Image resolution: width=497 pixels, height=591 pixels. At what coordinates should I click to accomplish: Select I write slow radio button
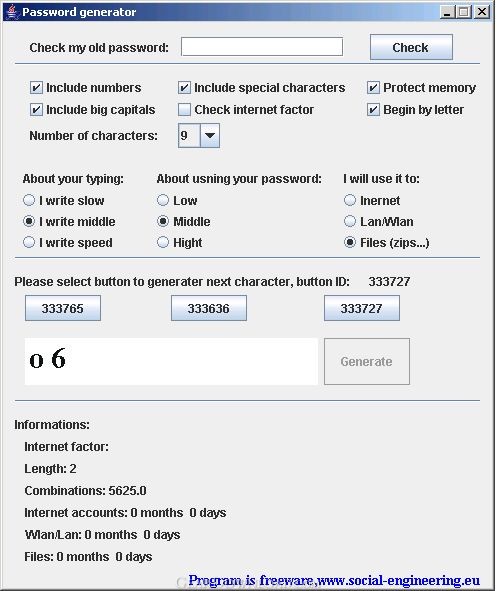(29, 200)
